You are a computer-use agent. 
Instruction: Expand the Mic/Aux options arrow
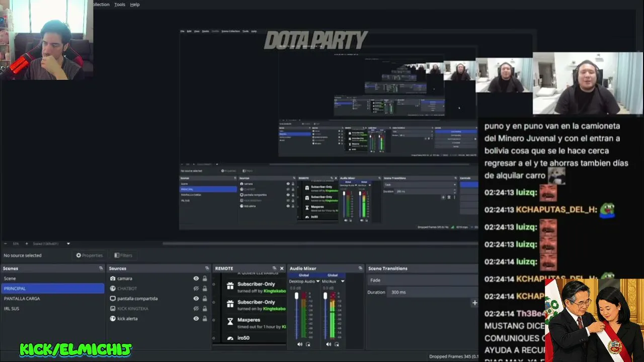[343, 282]
